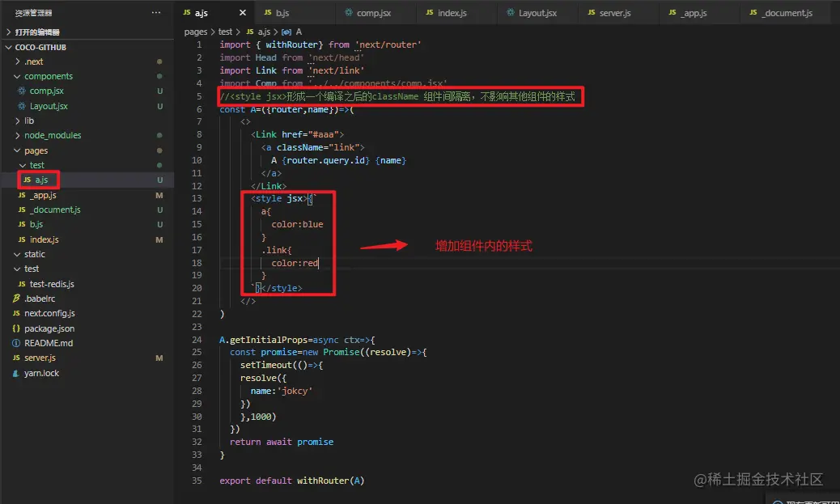Click the Link href="#aaa" code line
The image size is (840, 504).
(297, 134)
